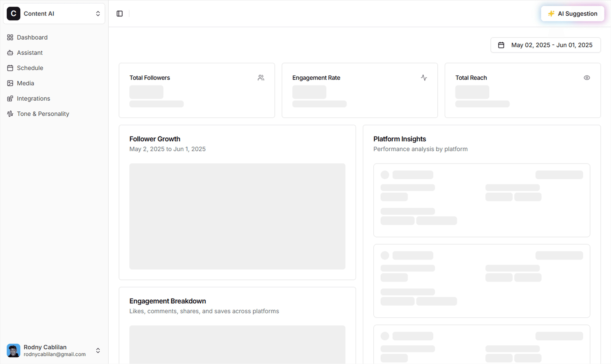Image resolution: width=611 pixels, height=364 pixels.
Task: Click the Tone & Personality waveform icon
Action: click(x=10, y=114)
